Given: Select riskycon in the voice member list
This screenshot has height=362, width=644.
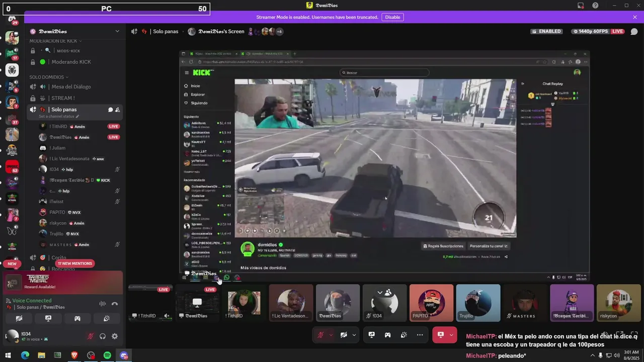Looking at the screenshot, I should pos(79,223).
